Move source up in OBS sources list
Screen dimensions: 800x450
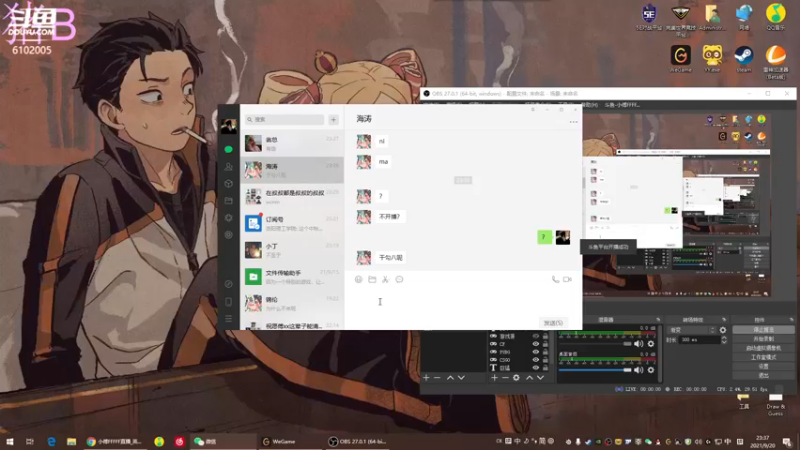pos(530,378)
